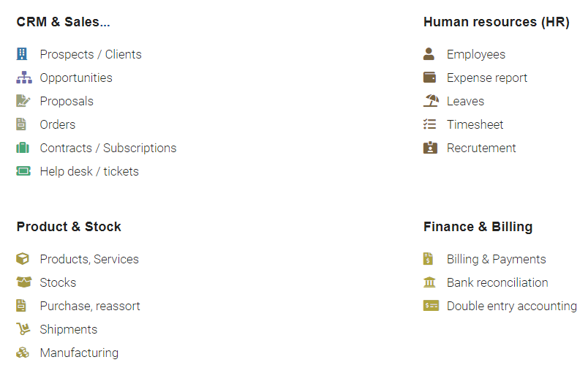Click the signature icon beside Proposals
The height and width of the screenshot is (376, 588).
(23, 101)
